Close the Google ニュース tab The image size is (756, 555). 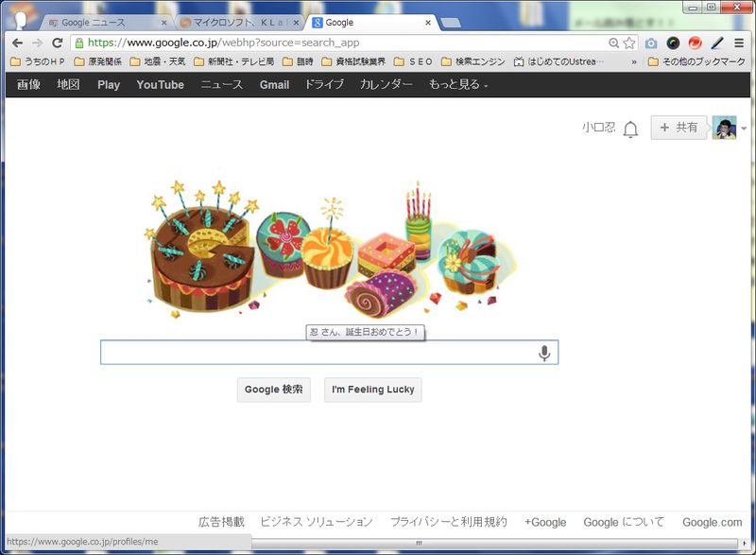pyautogui.click(x=163, y=23)
